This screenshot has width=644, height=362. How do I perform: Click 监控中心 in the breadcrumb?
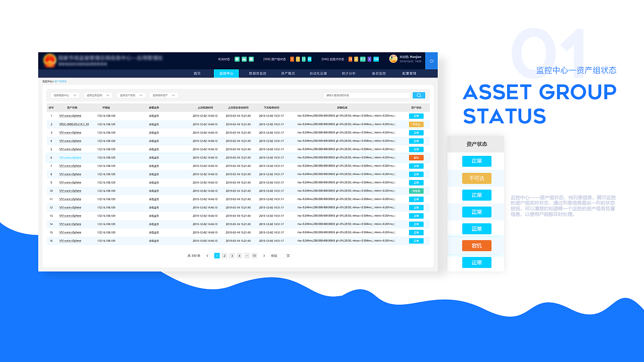[x=47, y=81]
